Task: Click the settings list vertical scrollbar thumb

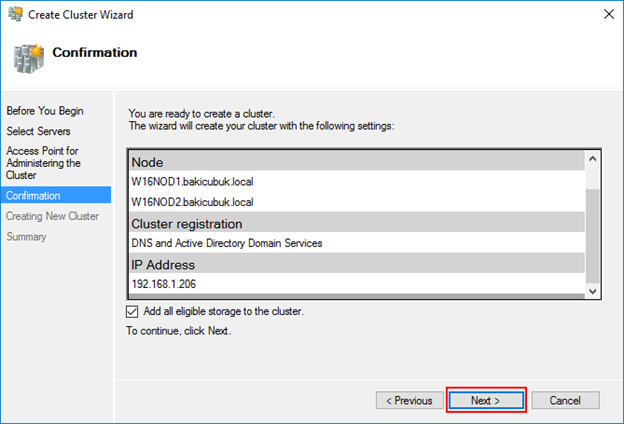Action: (593, 235)
